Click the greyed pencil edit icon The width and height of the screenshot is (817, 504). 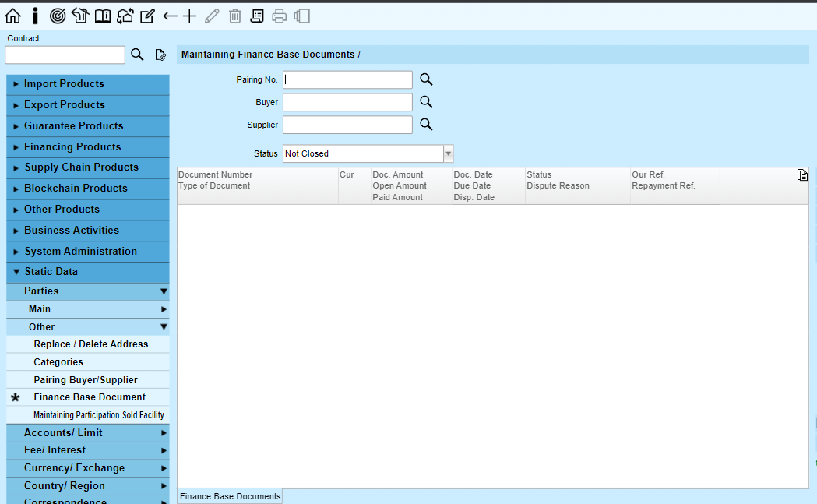pos(212,16)
